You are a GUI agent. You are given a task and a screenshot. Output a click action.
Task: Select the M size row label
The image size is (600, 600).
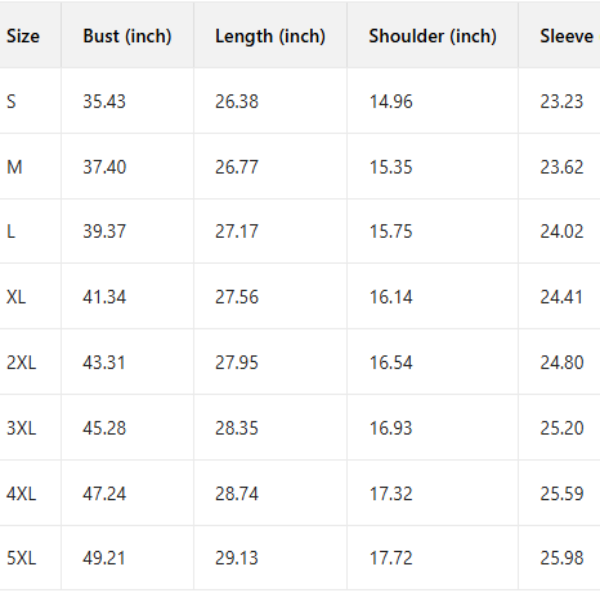click(x=14, y=167)
